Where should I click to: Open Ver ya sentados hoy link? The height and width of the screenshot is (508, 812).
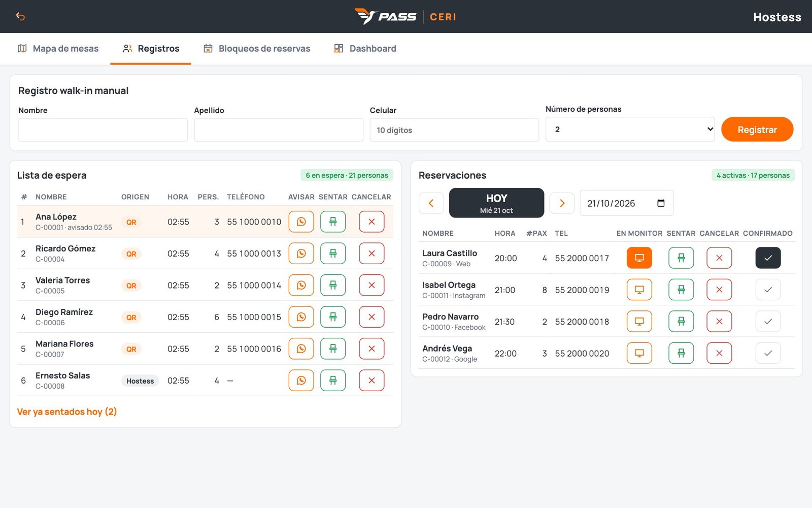pos(67,411)
